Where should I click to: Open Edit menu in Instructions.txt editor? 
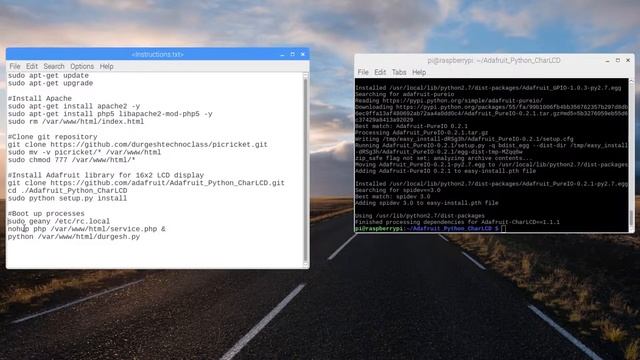(32, 66)
